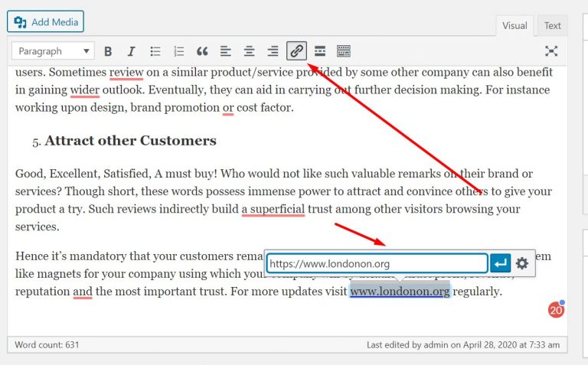Enable distraction-free writing mode
Image resolution: width=588 pixels, height=365 pixels.
[551, 51]
